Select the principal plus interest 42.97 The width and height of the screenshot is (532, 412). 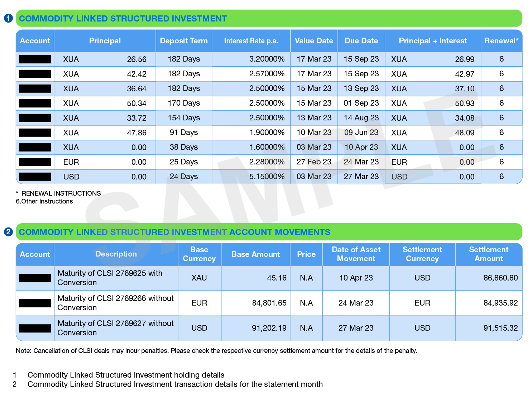(x=465, y=74)
